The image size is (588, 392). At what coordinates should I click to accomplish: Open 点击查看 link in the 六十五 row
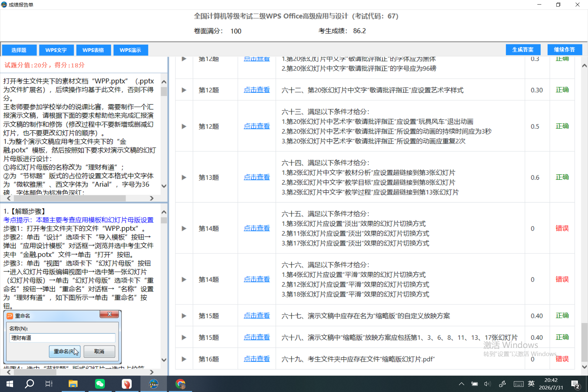[x=257, y=228]
